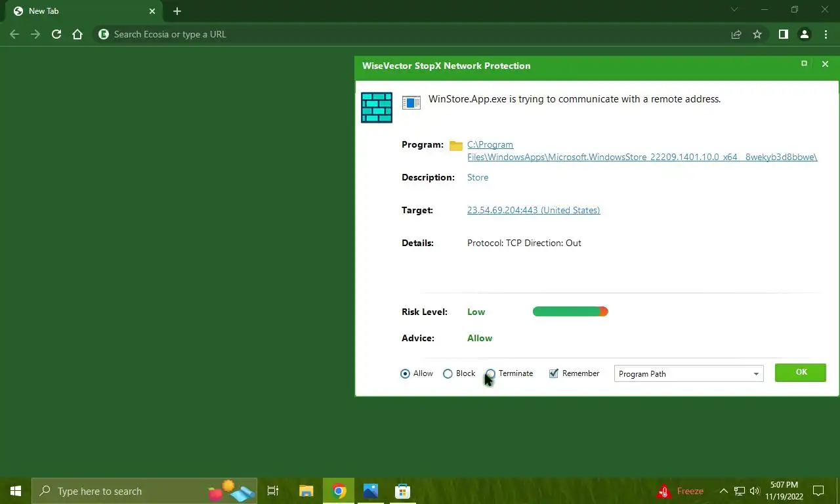Click the WinStore.App.exe program icon

[411, 103]
